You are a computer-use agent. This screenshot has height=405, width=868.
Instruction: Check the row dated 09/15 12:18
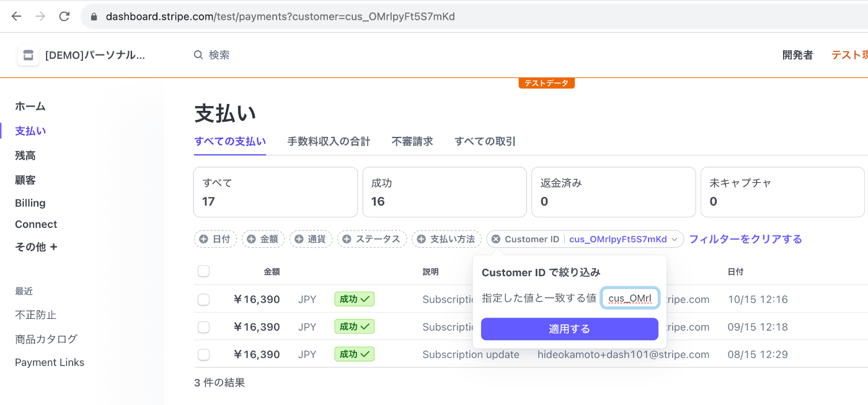coord(203,327)
